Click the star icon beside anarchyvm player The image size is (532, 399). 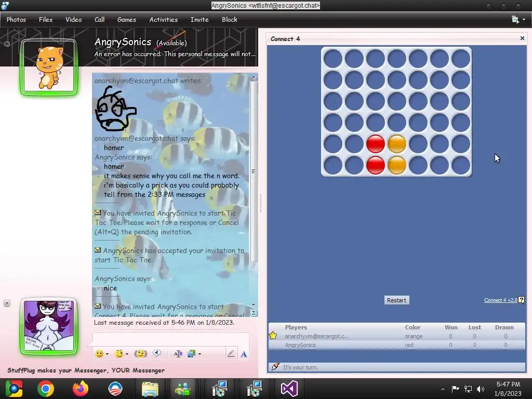coord(273,336)
